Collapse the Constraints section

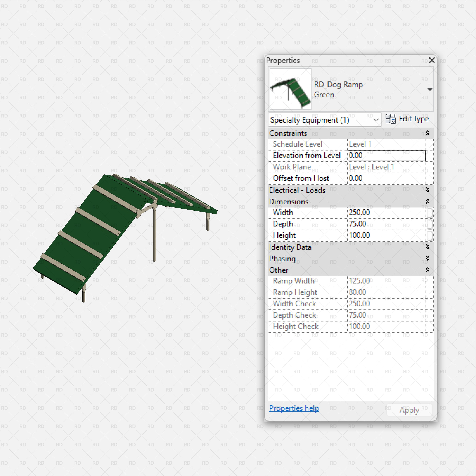[x=428, y=133]
